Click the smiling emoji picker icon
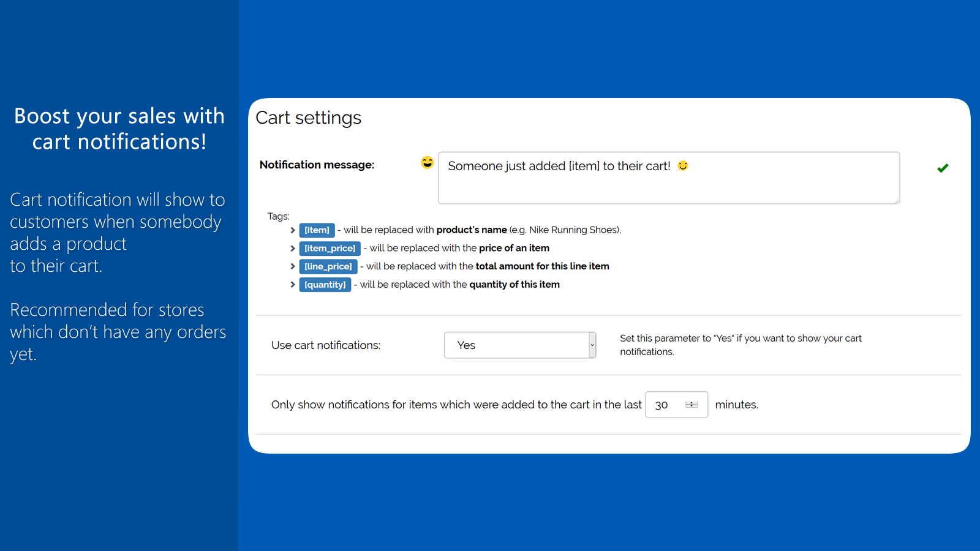This screenshot has width=980, height=551. (x=427, y=163)
